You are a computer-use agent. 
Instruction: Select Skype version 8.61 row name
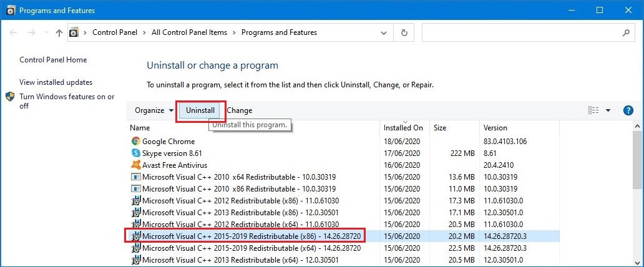tap(172, 153)
